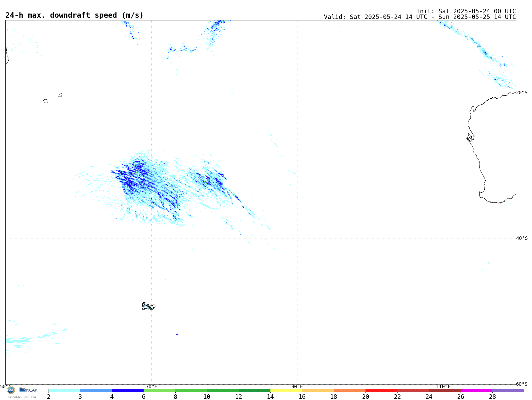The height and width of the screenshot is (400, 532).
Task: Click the 'Valid:' date range text
Action: 420,17
